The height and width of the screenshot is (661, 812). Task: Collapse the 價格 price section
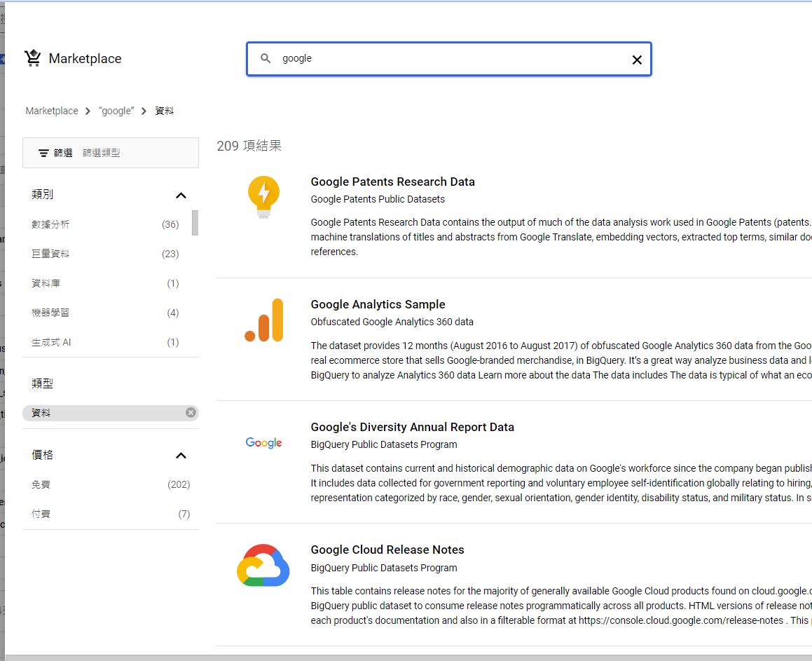[x=181, y=456]
